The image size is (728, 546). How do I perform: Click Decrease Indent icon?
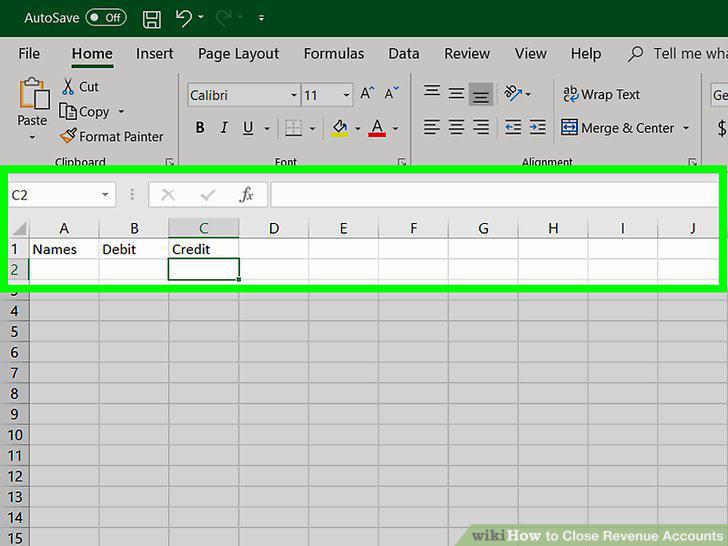pyautogui.click(x=513, y=127)
